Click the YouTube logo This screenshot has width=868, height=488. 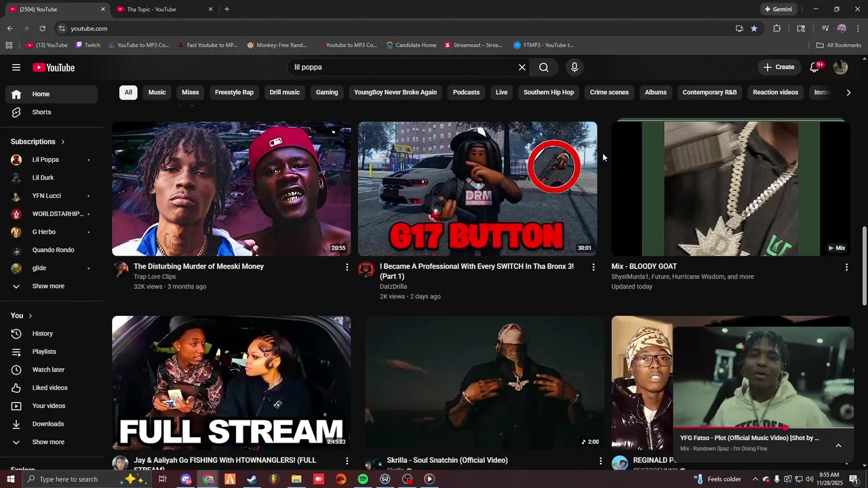click(54, 67)
